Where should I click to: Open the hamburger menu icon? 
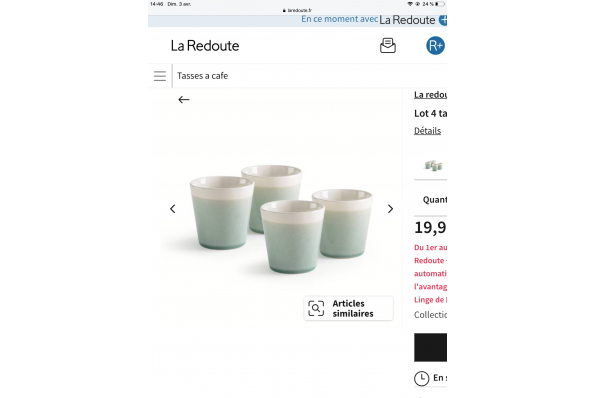pos(160,76)
